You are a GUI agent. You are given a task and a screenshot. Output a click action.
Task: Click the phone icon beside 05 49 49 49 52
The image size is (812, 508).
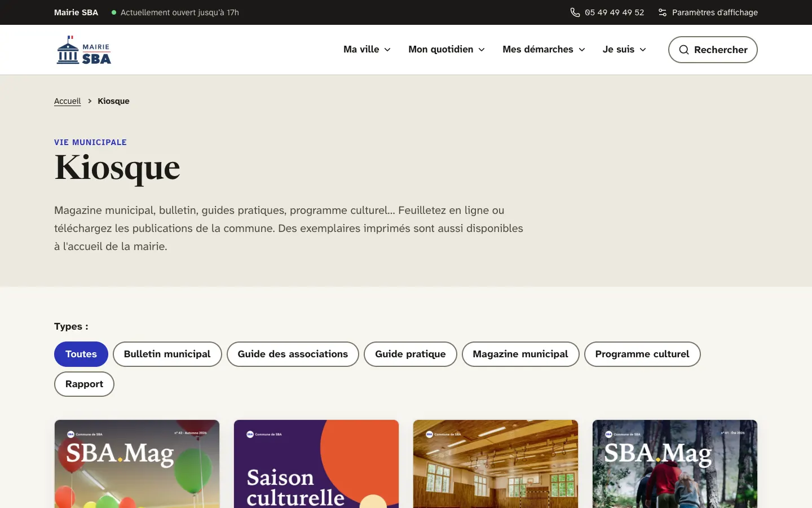[575, 12]
